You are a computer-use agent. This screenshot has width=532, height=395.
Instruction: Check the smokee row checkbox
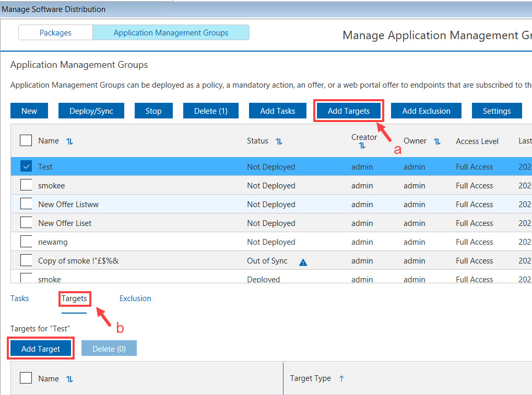click(x=26, y=185)
